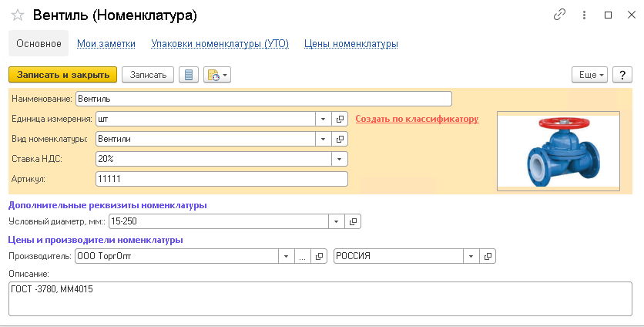Image resolution: width=644 pixels, height=327 pixels.
Task: Close the Вентиль (Номенклатура) form
Action: [632, 15]
